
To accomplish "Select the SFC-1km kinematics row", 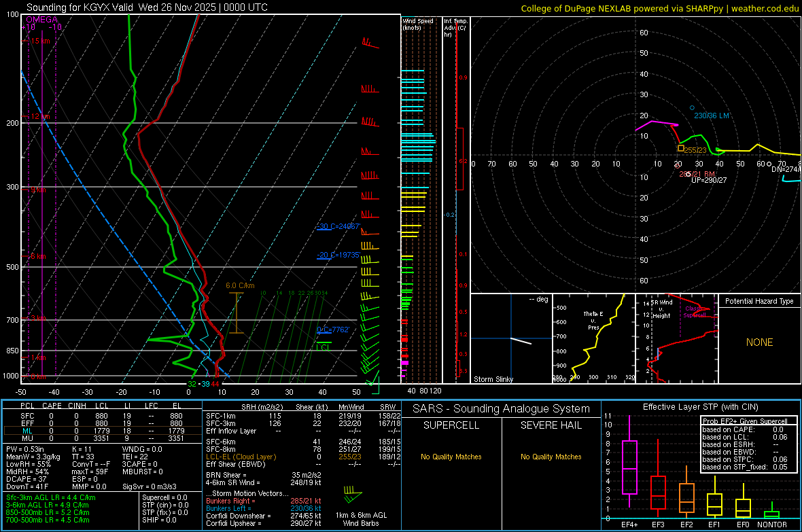I will click(303, 416).
